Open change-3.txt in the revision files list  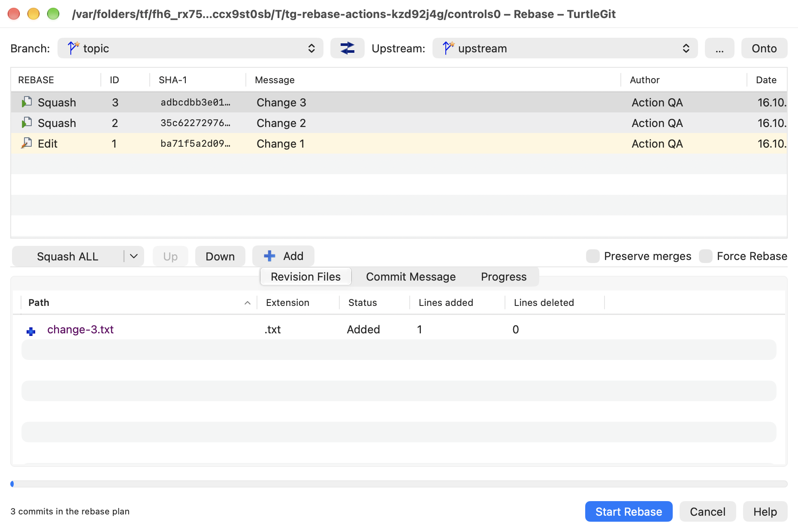(x=80, y=329)
